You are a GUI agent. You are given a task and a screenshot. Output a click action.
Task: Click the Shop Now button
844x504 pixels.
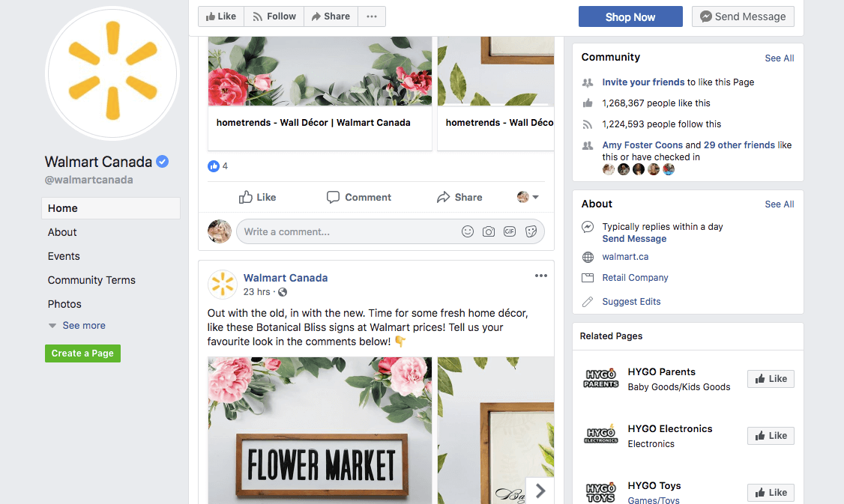pyautogui.click(x=630, y=16)
